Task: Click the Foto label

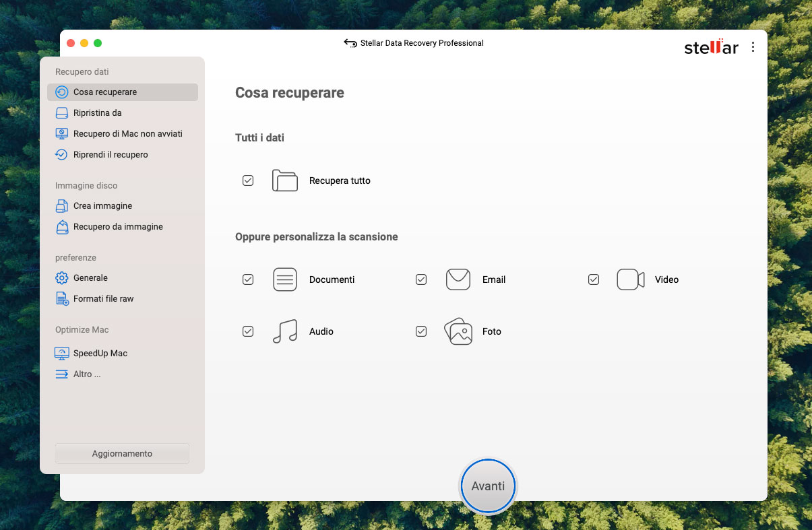Action: click(492, 331)
